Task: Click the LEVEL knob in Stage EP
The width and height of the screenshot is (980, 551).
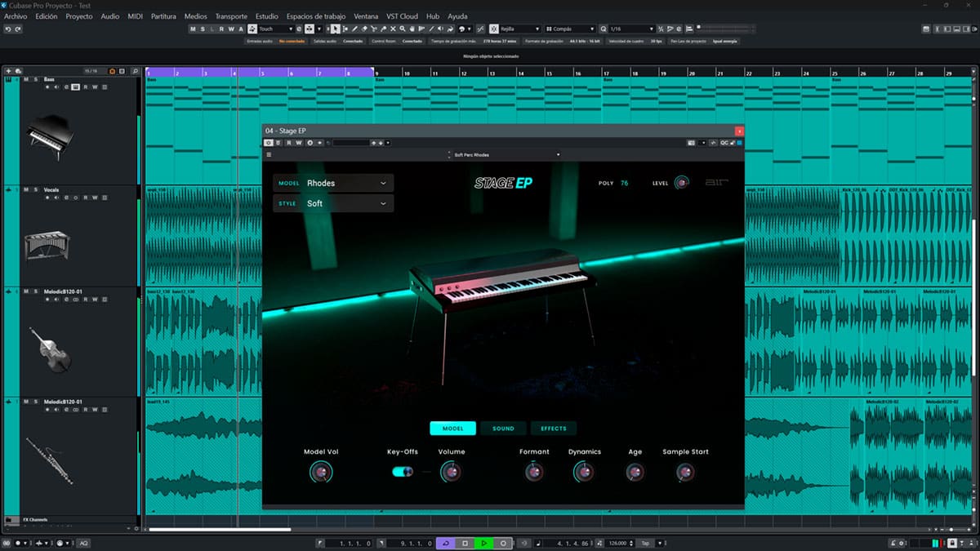Action: [x=681, y=183]
